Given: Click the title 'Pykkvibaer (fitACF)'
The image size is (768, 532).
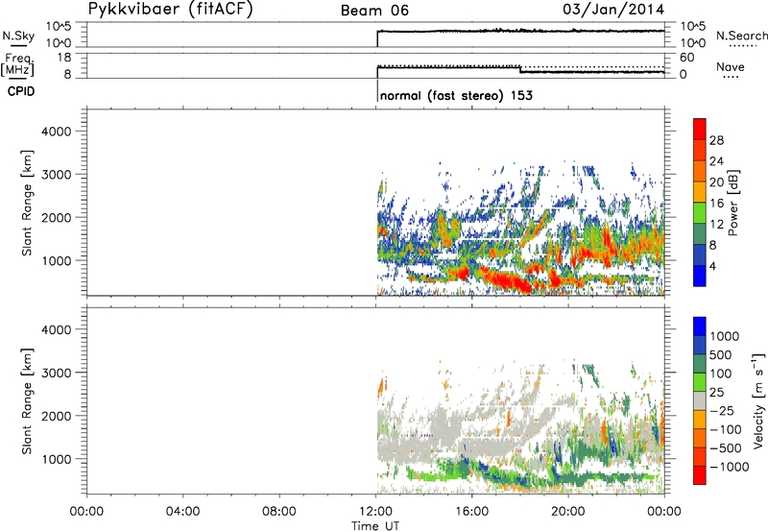Looking at the screenshot, I should (170, 10).
